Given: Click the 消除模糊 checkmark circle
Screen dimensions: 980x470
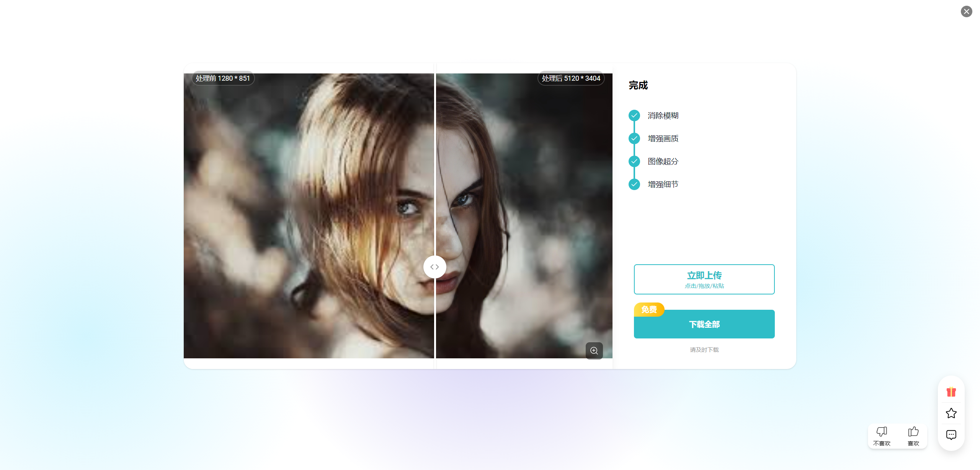Looking at the screenshot, I should pos(634,115).
